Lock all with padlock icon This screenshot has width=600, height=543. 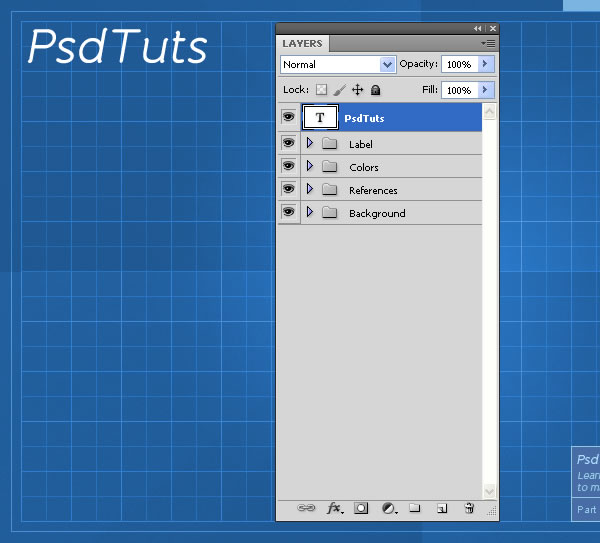click(x=375, y=90)
